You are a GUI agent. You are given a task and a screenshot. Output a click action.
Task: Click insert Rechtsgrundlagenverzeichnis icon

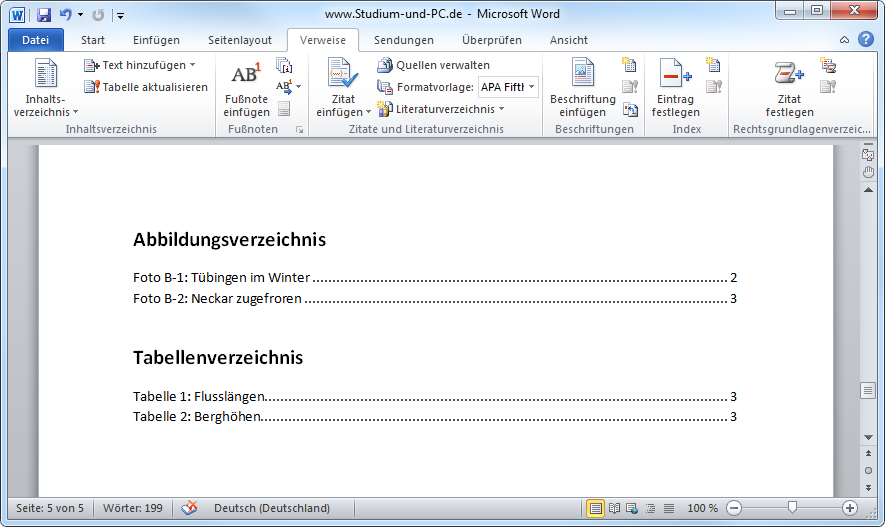(828, 65)
